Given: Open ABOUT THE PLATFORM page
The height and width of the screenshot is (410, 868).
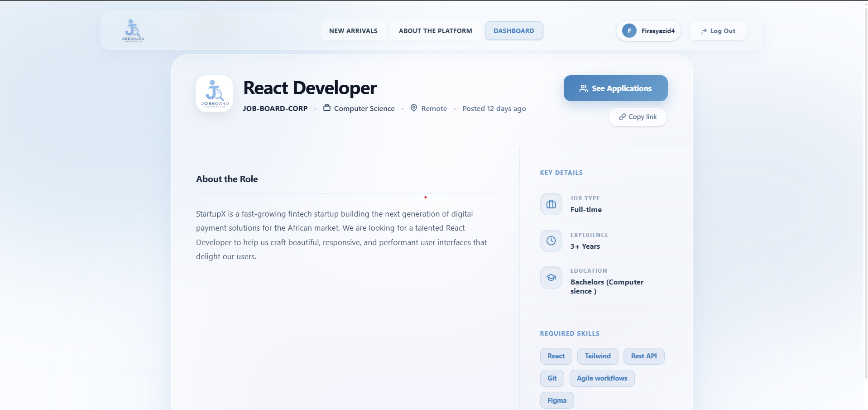Looking at the screenshot, I should pyautogui.click(x=435, y=30).
